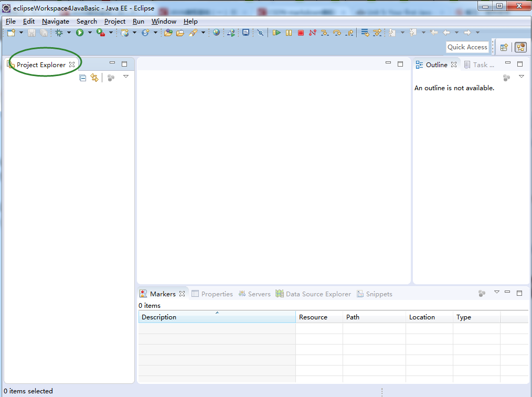Sort by the Description column header
The image size is (532, 397).
[217, 317]
